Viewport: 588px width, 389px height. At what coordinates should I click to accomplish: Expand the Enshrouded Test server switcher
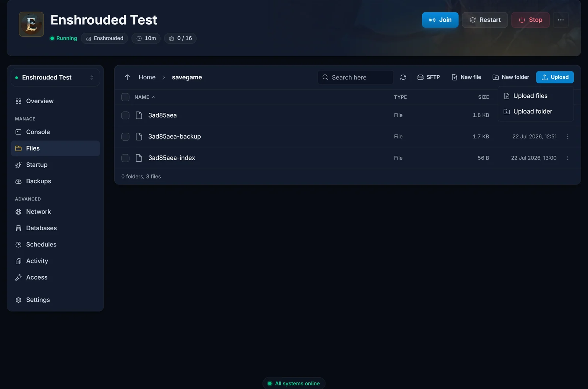click(x=55, y=78)
